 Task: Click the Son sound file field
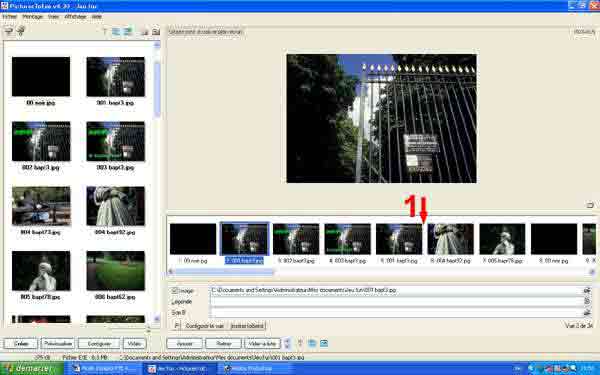pyautogui.click(x=396, y=313)
